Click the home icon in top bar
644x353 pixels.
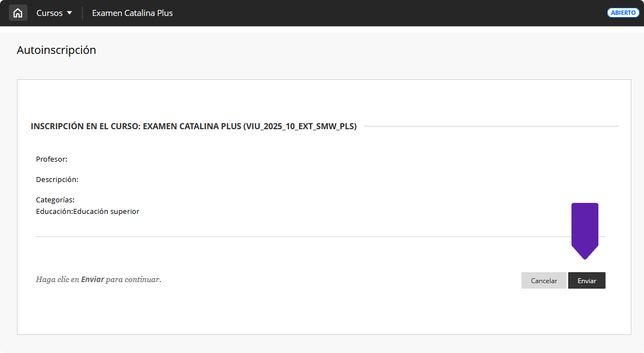tap(18, 13)
